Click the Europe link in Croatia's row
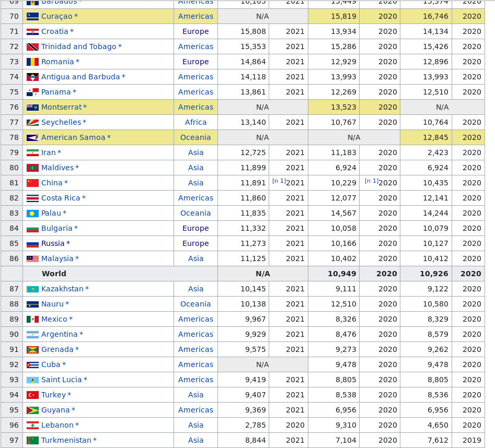Image resolution: width=495 pixels, height=448 pixels. [x=195, y=31]
